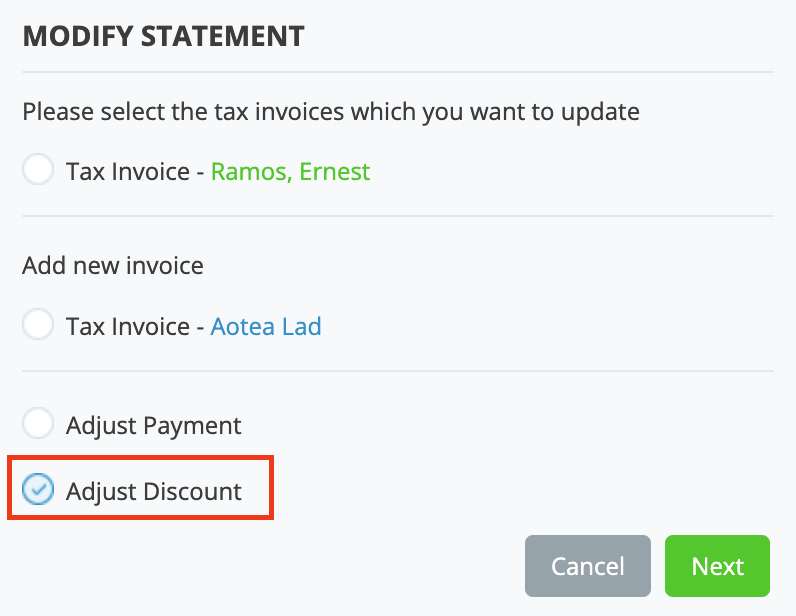The height and width of the screenshot is (616, 796).
Task: Click the 'Add new invoice' section label
Action: [113, 266]
